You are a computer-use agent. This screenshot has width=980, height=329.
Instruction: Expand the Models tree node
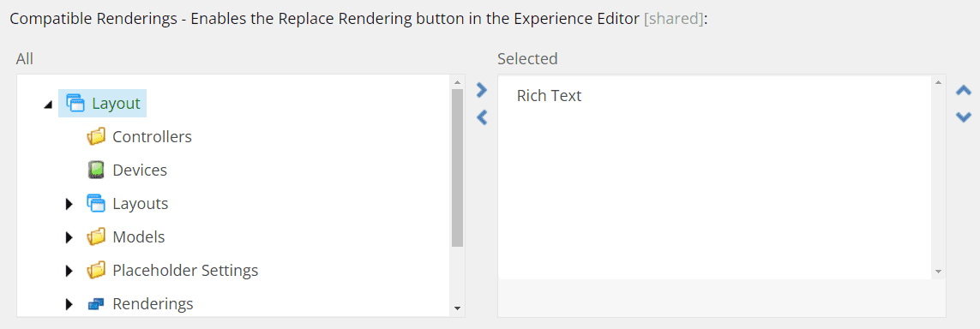(x=69, y=238)
